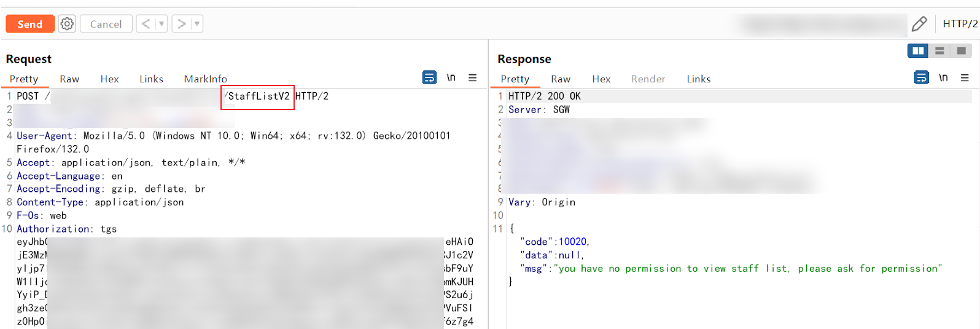The width and height of the screenshot is (980, 329).
Task: Switch to top-bottom split layout icon
Action: click(939, 50)
